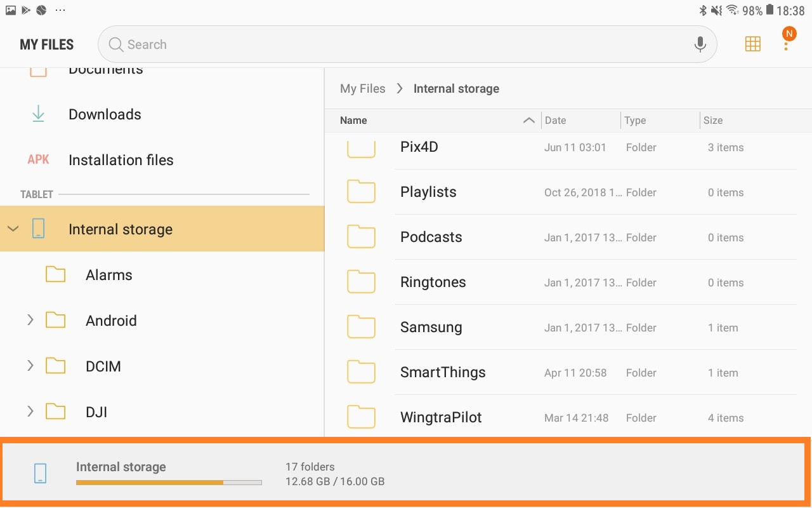Sort files by Name column
This screenshot has width=812, height=508.
click(x=353, y=121)
